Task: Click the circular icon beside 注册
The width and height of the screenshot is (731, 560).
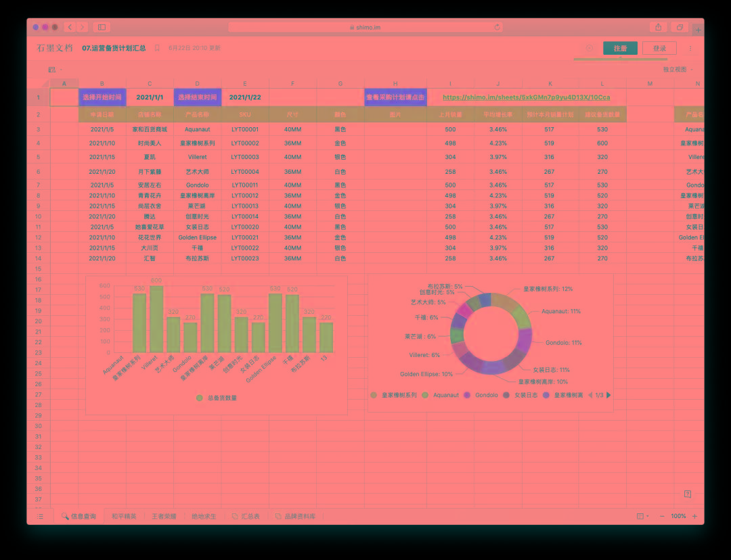Action: [x=590, y=48]
